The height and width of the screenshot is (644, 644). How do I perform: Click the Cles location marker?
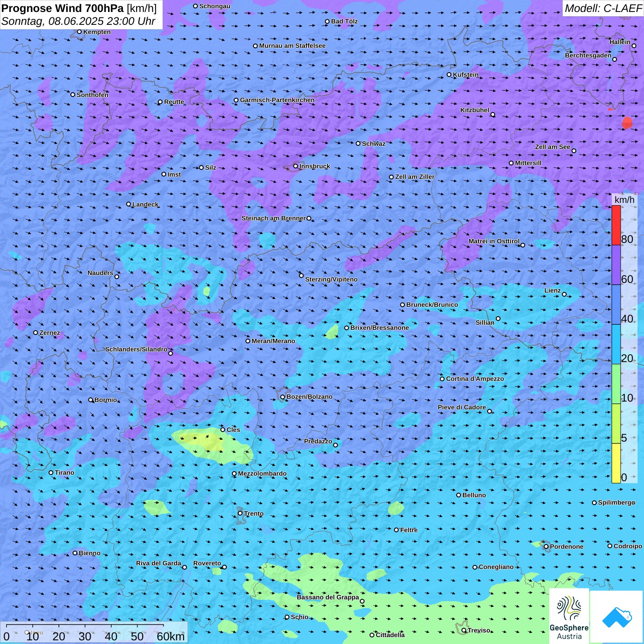click(x=223, y=430)
